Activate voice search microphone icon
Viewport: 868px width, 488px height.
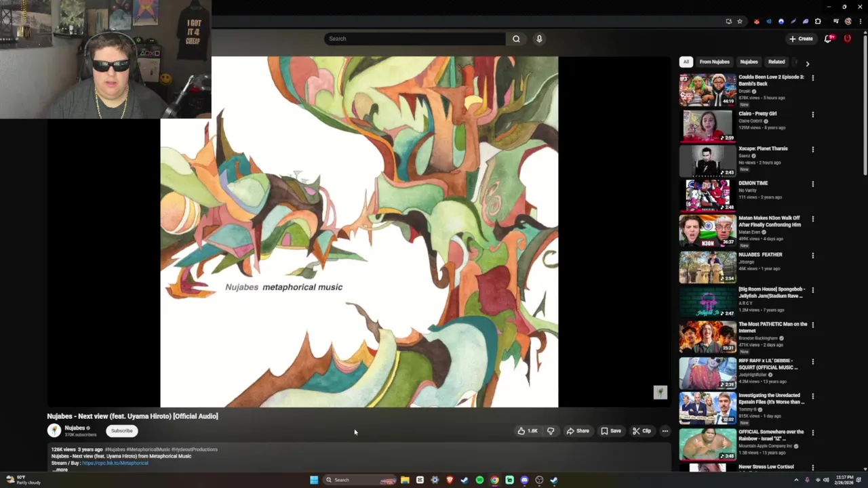[x=539, y=39]
